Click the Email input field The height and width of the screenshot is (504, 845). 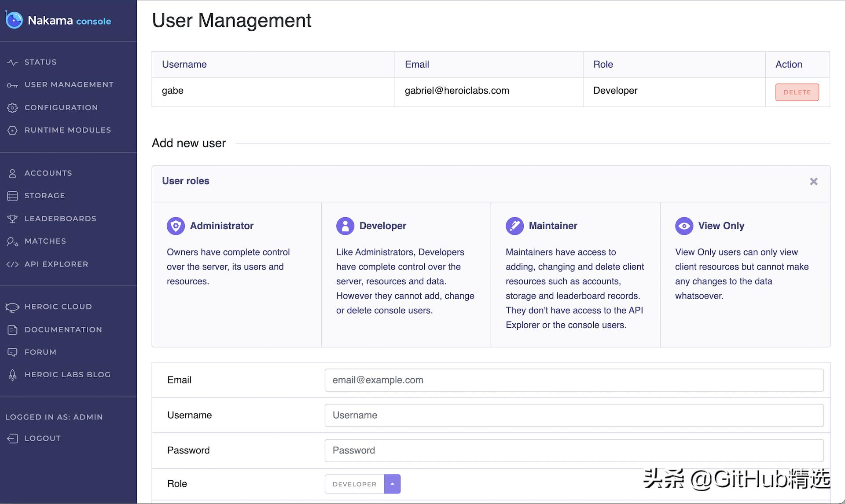click(574, 380)
